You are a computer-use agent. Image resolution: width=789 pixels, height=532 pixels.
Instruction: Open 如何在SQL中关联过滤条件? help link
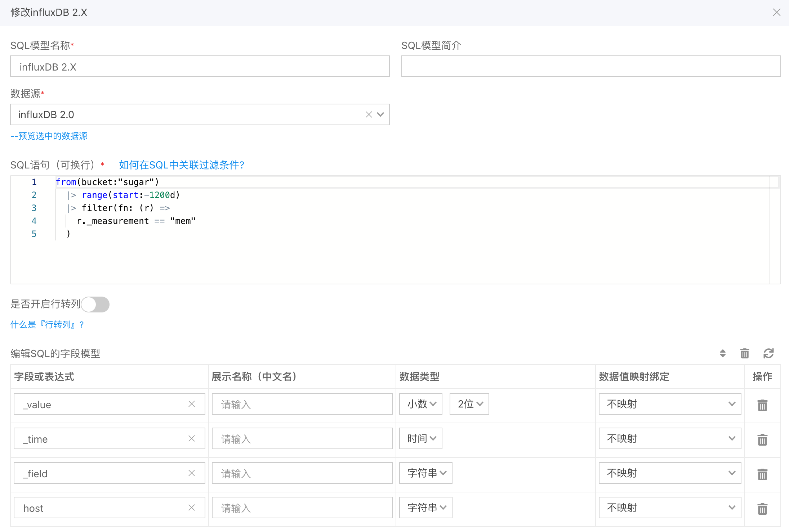click(182, 165)
